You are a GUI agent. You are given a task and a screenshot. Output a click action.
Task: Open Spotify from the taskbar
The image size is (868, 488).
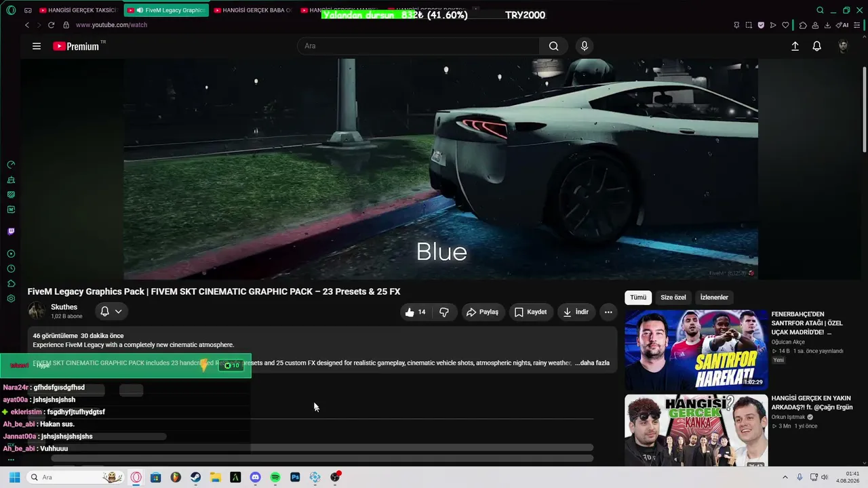click(x=275, y=477)
